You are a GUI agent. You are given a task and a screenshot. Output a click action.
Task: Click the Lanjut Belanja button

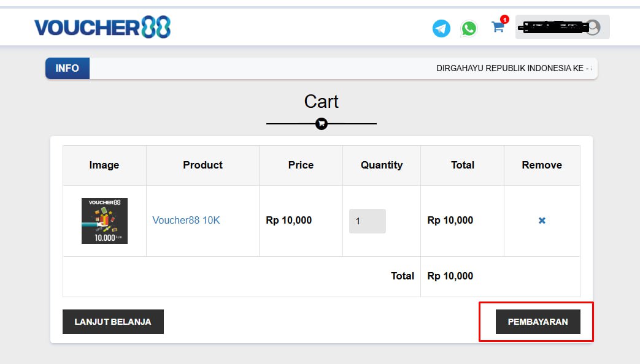click(x=113, y=322)
